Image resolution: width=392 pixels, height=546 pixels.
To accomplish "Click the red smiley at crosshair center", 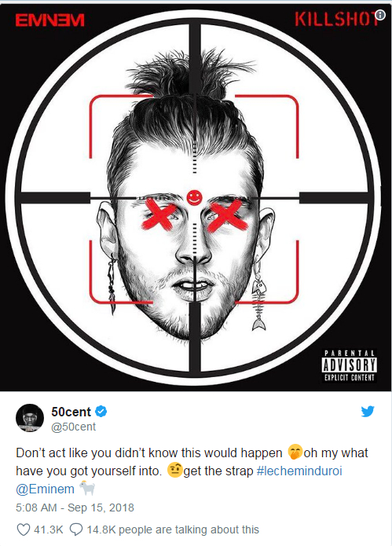I will coord(194,197).
